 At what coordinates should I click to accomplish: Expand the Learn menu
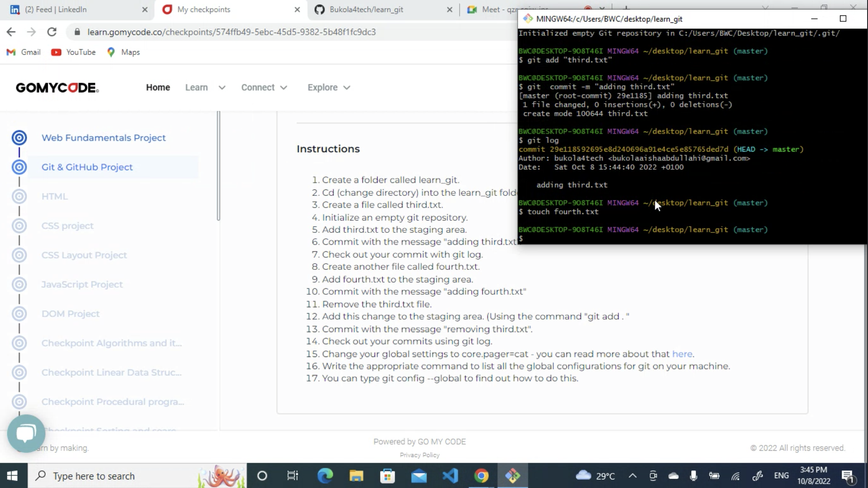pos(205,87)
